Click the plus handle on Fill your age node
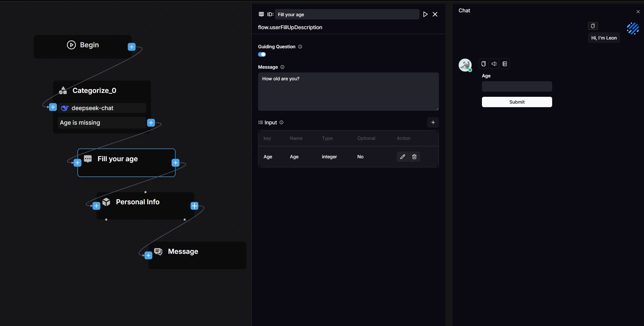Image resolution: width=644 pixels, height=326 pixels. point(176,163)
